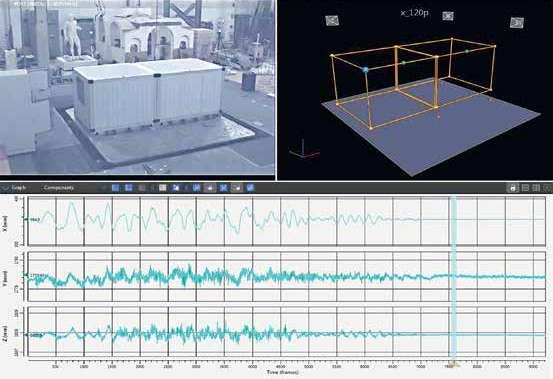Open the Components dropdown menu
Viewport: 553px width, 379px height.
[x=59, y=188]
